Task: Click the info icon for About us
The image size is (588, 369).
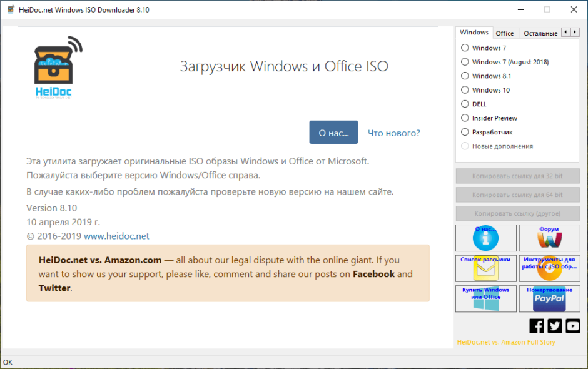Action: pos(486,238)
